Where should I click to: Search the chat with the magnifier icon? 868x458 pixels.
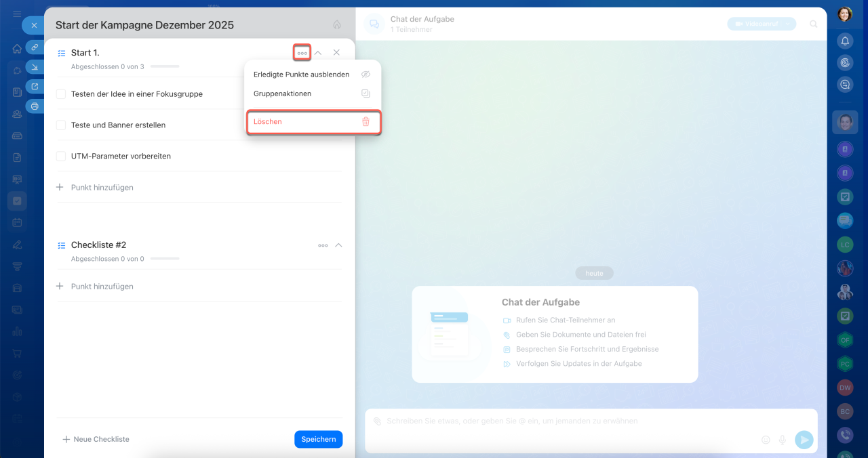click(814, 24)
